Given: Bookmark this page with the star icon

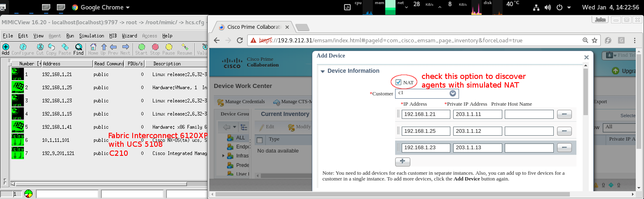Looking at the screenshot, I should [595, 40].
